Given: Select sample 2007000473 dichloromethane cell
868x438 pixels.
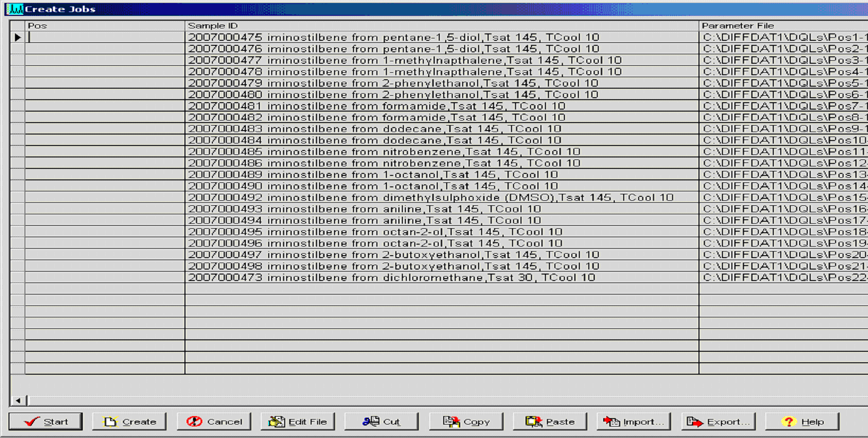Looking at the screenshot, I should pos(442,278).
